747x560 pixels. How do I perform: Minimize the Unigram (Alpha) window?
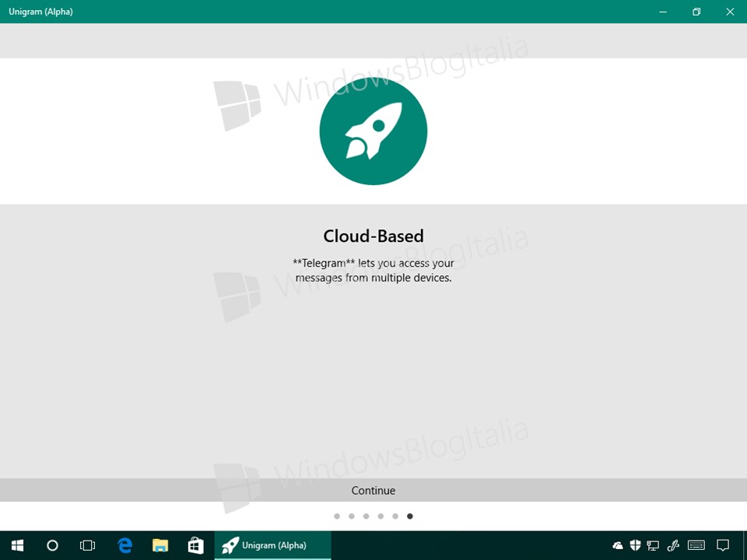point(663,12)
